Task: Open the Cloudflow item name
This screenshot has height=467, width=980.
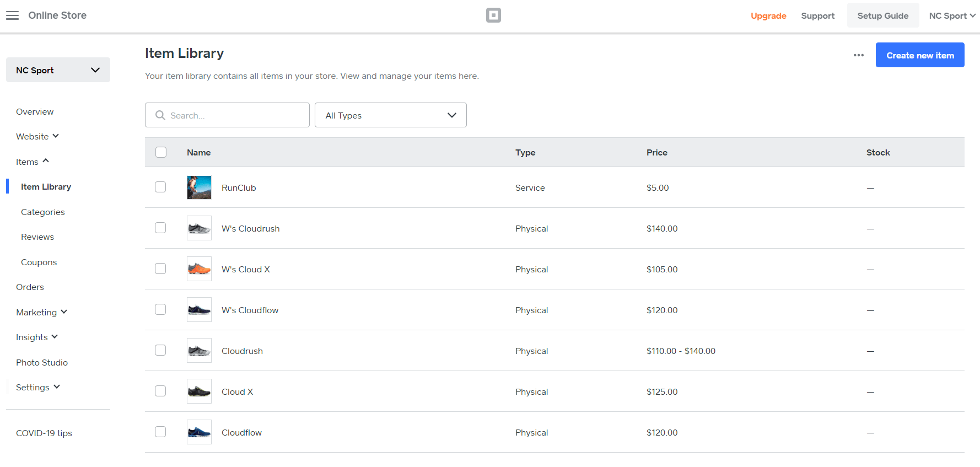Action: (x=241, y=433)
